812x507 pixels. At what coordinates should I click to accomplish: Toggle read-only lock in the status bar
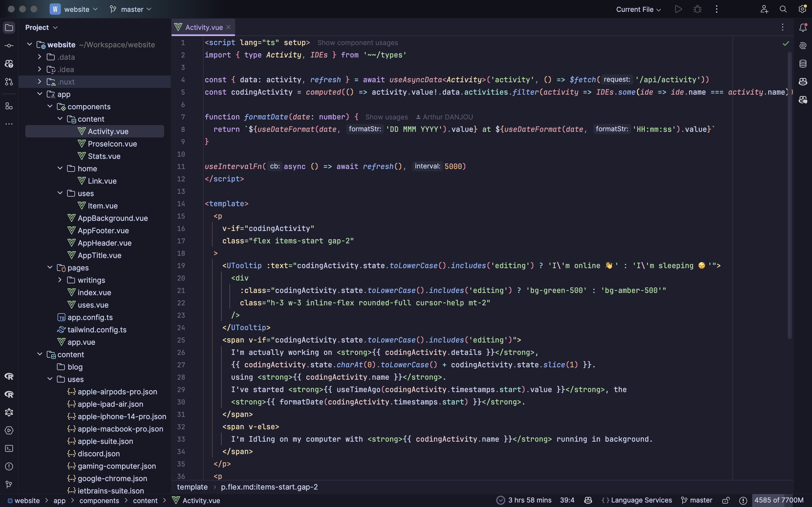[x=726, y=500]
